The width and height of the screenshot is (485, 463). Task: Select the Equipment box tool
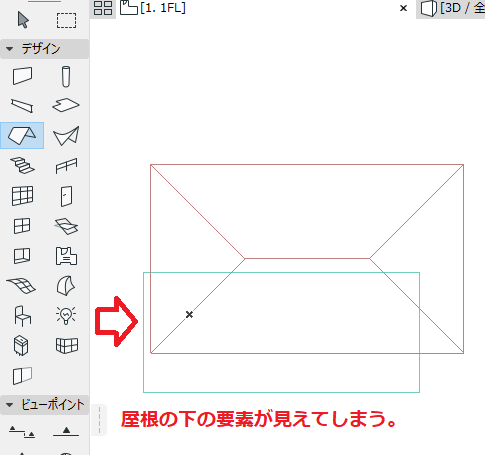coord(21,345)
